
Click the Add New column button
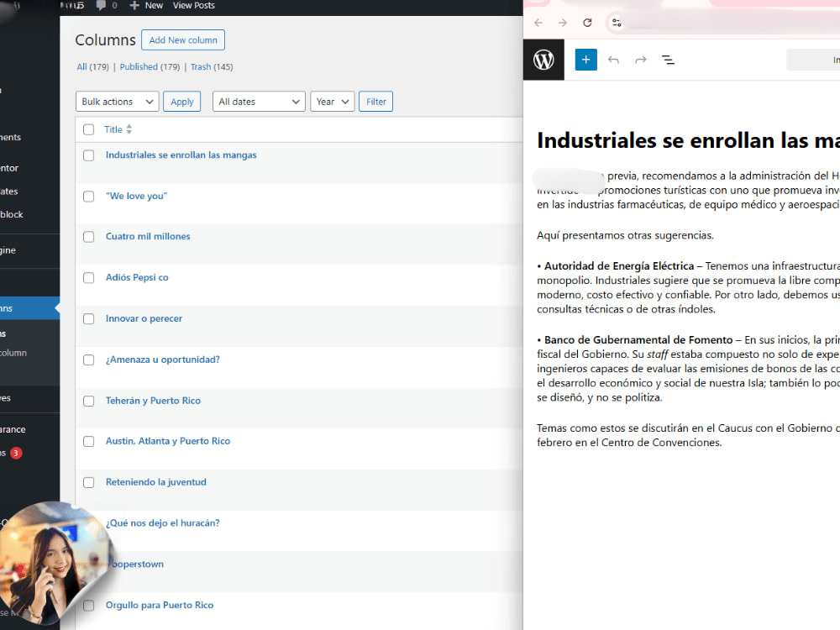tap(183, 40)
